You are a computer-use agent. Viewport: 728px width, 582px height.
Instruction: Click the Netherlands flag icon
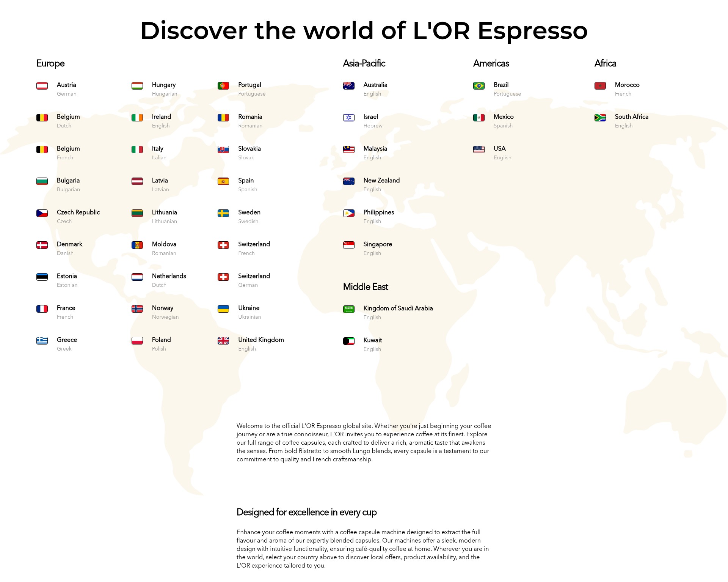tap(137, 277)
